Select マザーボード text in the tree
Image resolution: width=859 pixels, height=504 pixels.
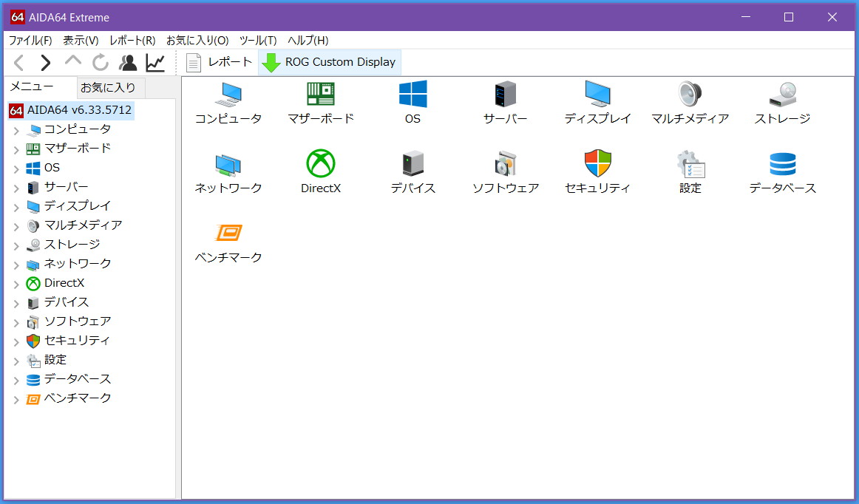pos(77,149)
